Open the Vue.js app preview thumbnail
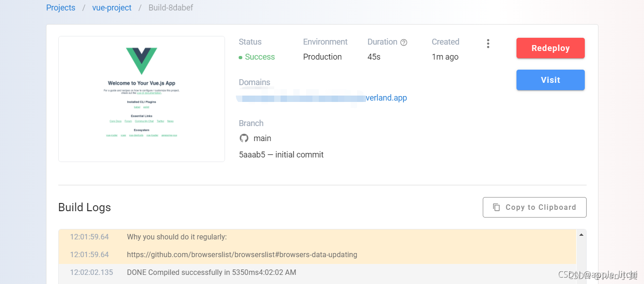The width and height of the screenshot is (644, 284). pyautogui.click(x=142, y=99)
